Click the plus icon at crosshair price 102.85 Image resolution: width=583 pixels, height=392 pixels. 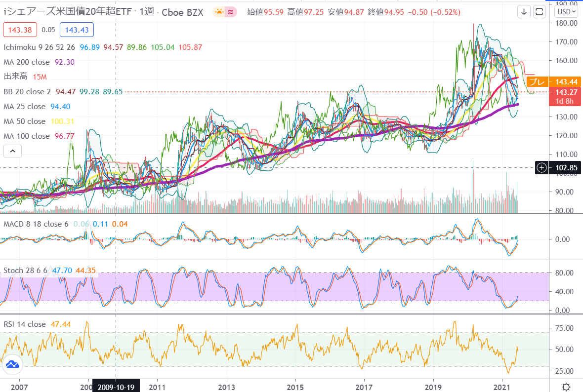(x=541, y=168)
